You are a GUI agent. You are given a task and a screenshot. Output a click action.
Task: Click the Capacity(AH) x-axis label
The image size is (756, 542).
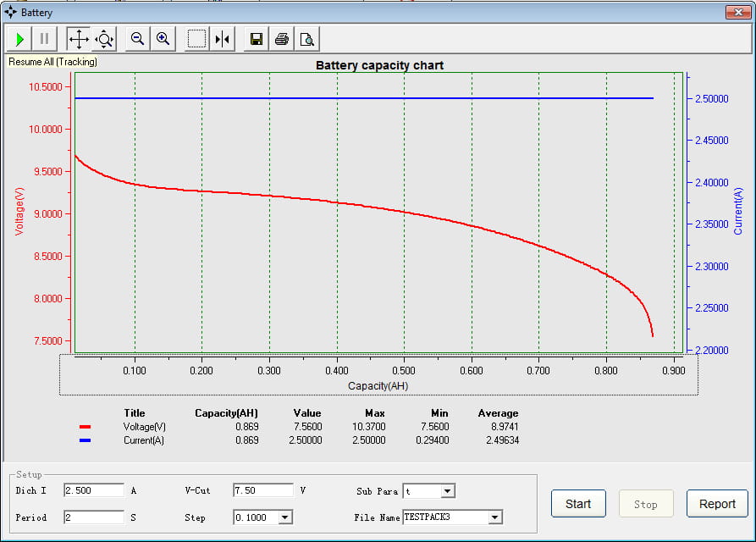pyautogui.click(x=378, y=386)
